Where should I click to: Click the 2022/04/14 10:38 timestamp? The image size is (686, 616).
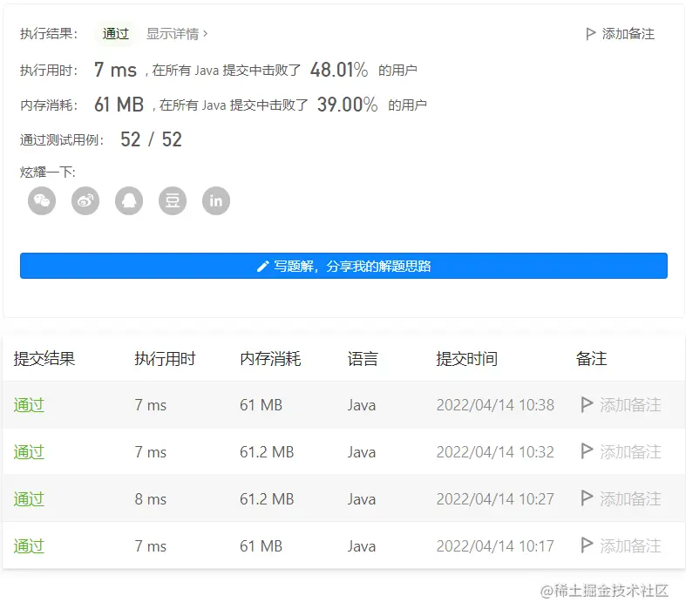click(495, 405)
